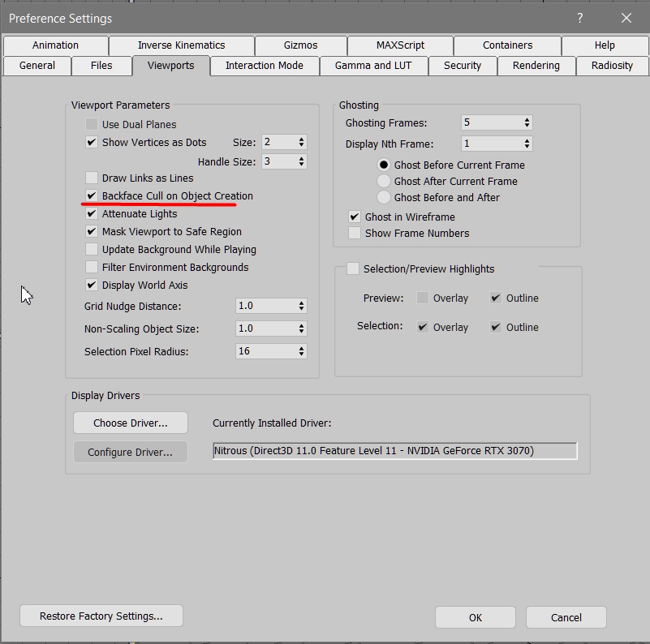Click the Choose Driver button

coord(131,423)
